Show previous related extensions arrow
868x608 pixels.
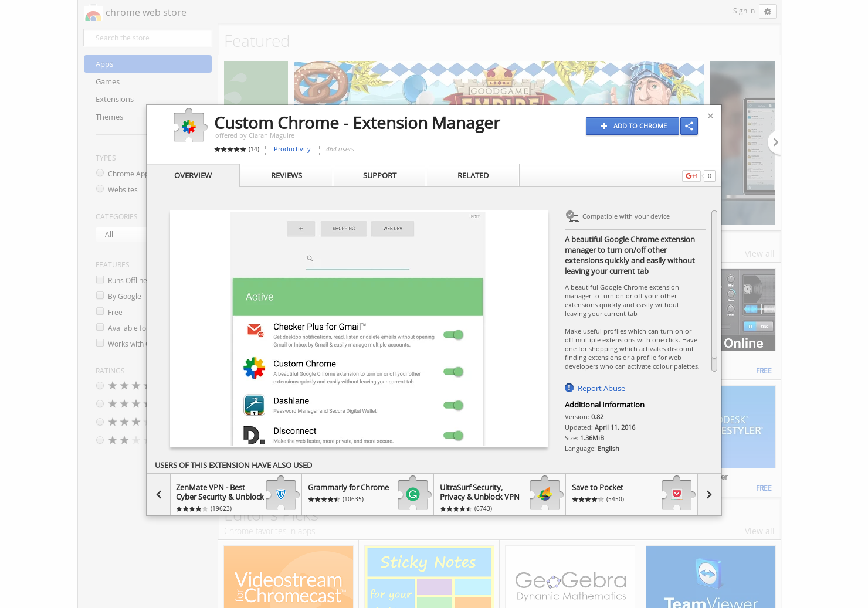158,494
